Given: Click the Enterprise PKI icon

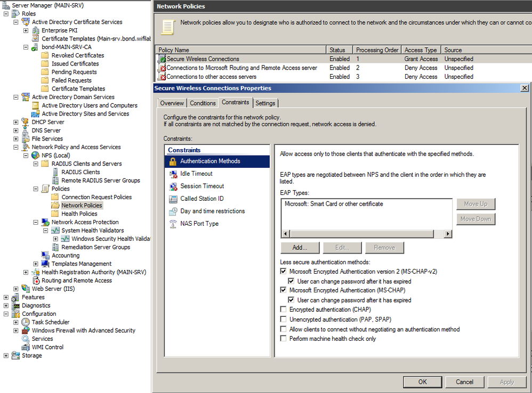Looking at the screenshot, I should (35, 30).
